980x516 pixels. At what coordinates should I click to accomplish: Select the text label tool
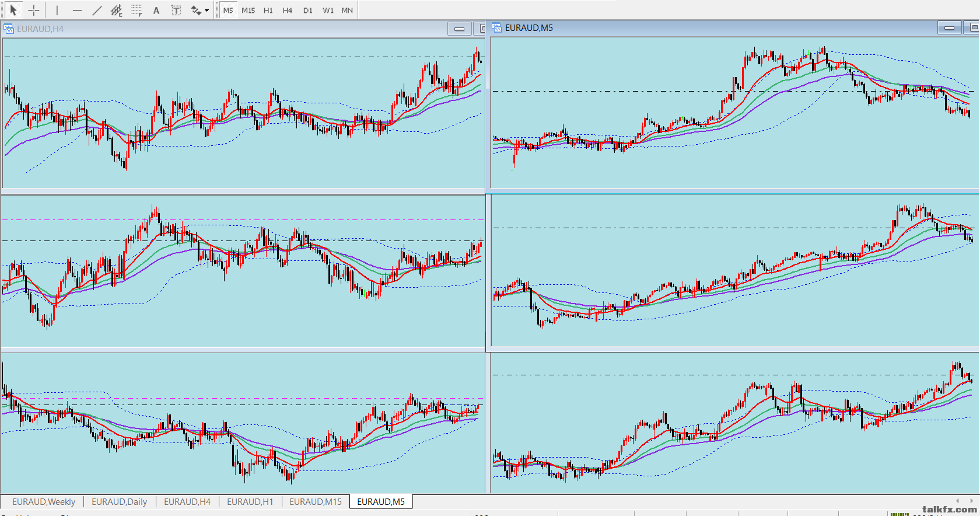tap(176, 11)
